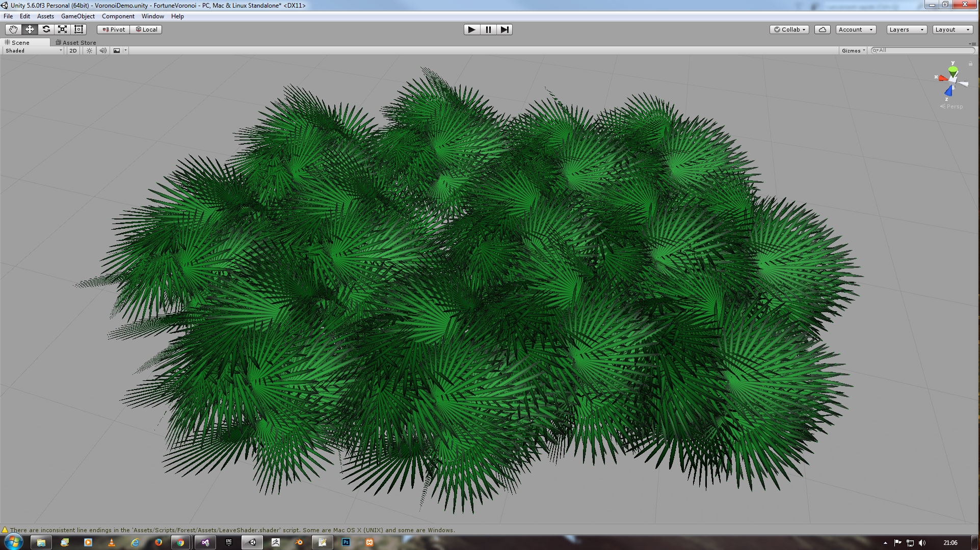Toggle scene audio speaker icon
Image resolution: width=980 pixels, height=550 pixels.
103,50
